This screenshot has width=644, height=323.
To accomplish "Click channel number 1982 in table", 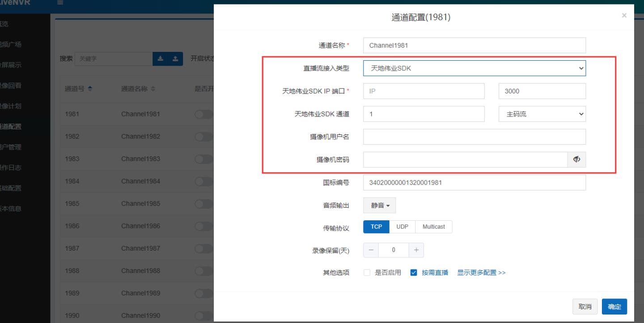I will (72, 136).
